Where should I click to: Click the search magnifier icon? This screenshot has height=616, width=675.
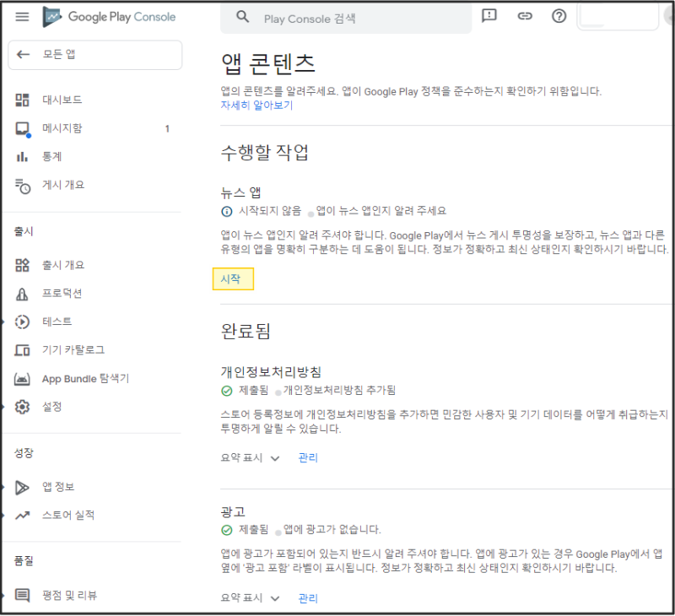click(243, 17)
